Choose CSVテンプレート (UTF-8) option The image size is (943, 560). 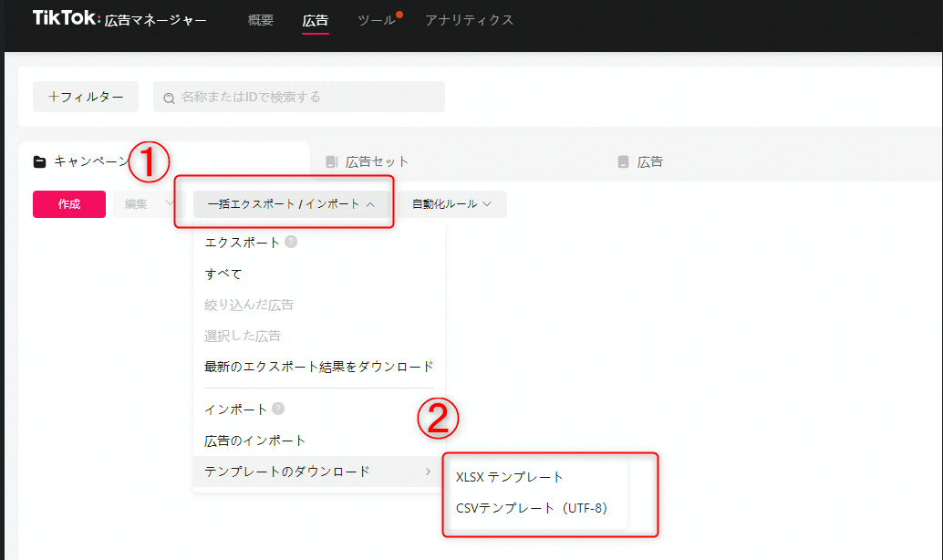point(531,508)
